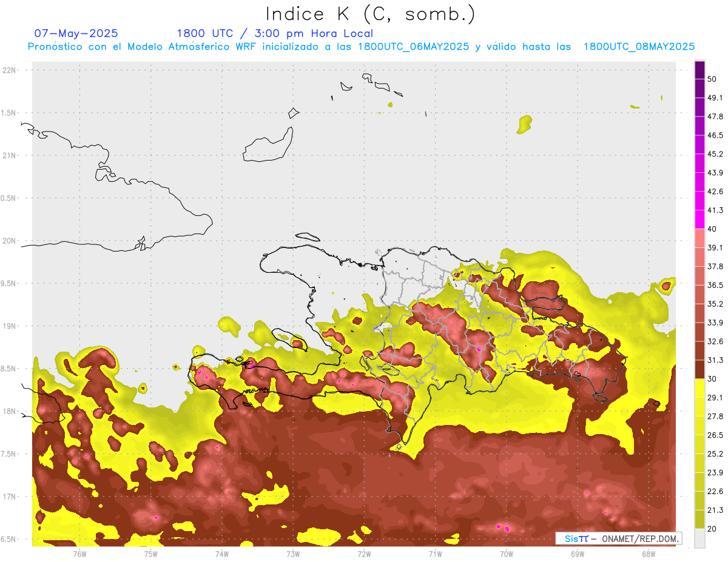Pick the bright yellow swatch between 29.1 and 30

(699, 388)
